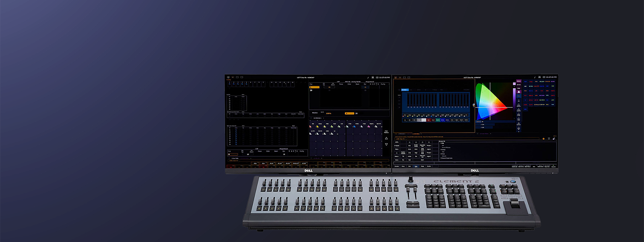Expand Record Target Lists in the browser
The image size is (644, 242).
[447, 158]
